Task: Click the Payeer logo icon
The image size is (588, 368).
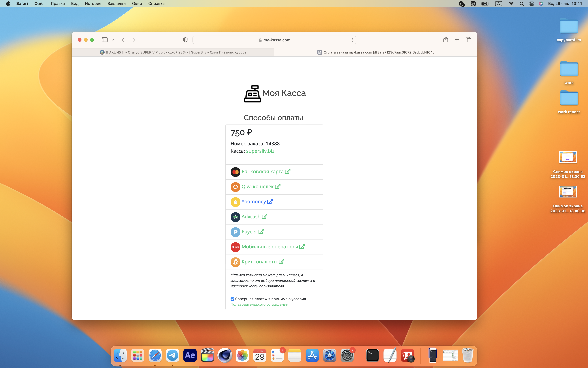Action: [235, 232]
